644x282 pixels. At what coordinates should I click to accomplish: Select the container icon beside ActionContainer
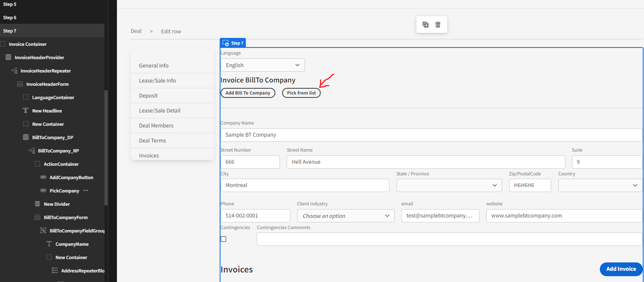point(37,164)
